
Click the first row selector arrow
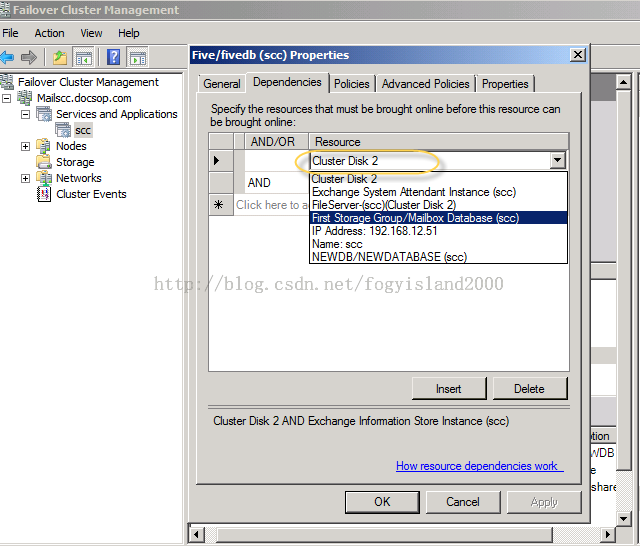[x=221, y=160]
